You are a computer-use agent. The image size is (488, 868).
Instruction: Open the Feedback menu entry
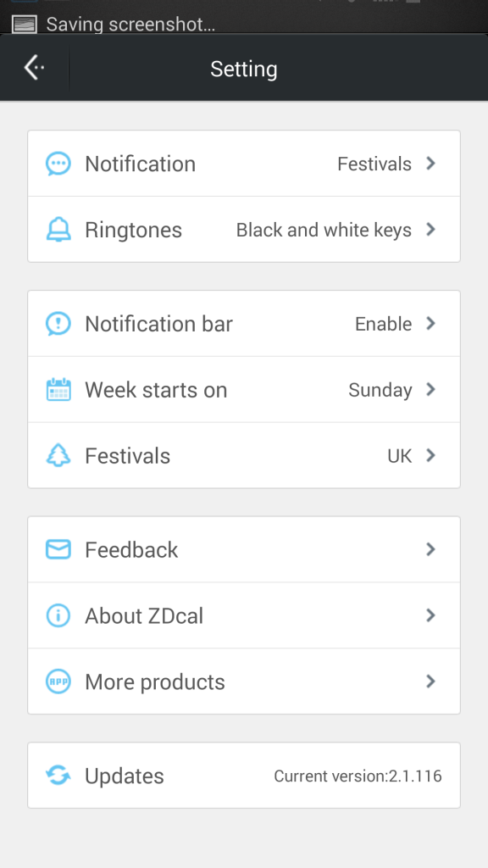tap(244, 549)
